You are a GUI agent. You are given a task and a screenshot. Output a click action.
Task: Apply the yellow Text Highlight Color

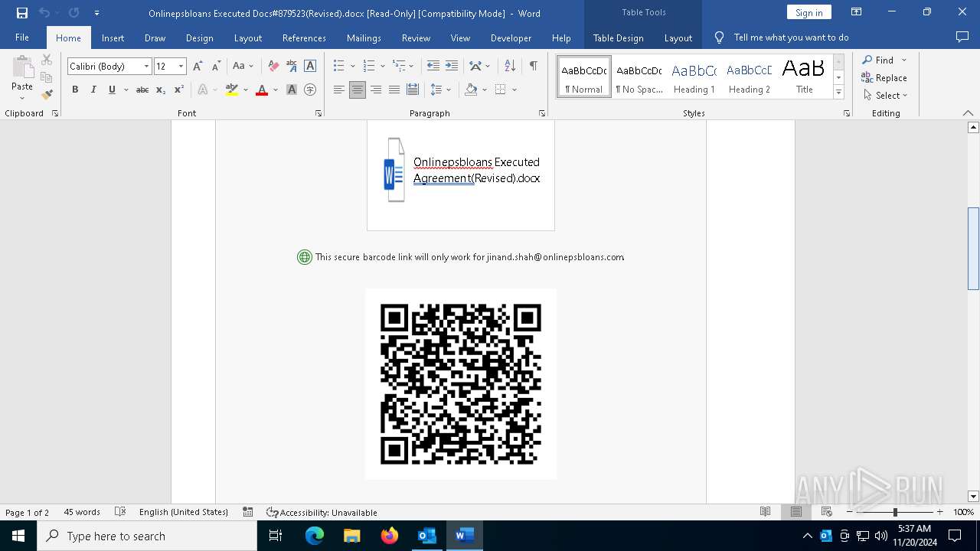(x=232, y=90)
